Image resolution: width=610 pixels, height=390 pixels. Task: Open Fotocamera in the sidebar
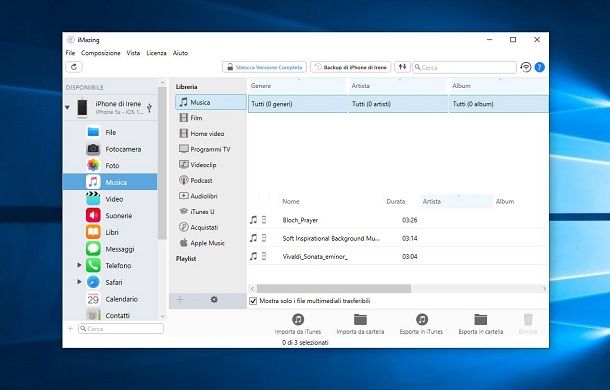pos(110,149)
